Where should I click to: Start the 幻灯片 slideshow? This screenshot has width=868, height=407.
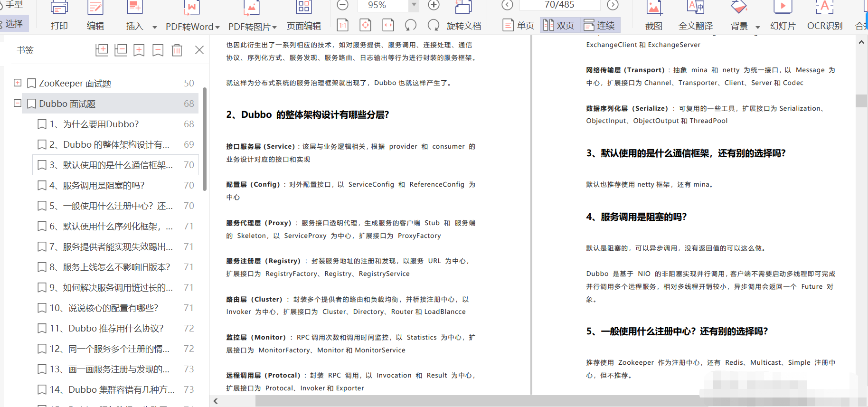(783, 16)
